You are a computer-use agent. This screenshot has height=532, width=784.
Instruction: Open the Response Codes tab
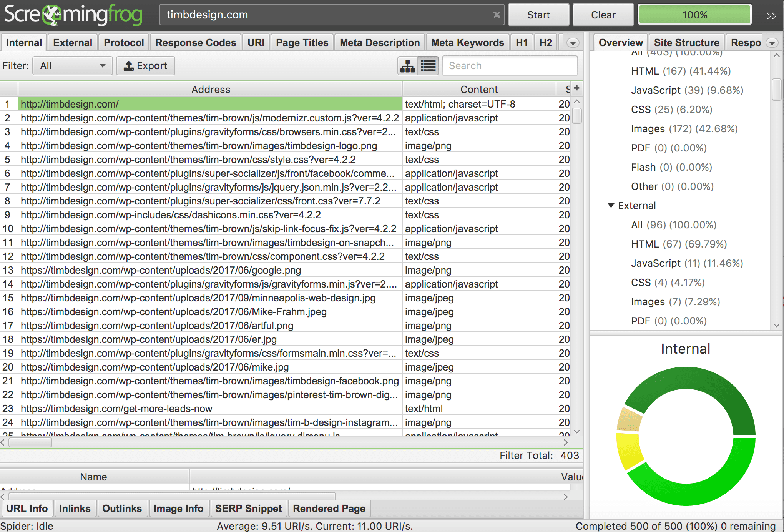pos(195,43)
